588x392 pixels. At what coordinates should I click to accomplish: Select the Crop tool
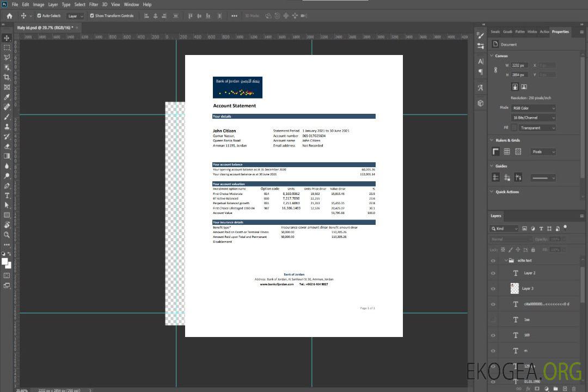click(7, 77)
